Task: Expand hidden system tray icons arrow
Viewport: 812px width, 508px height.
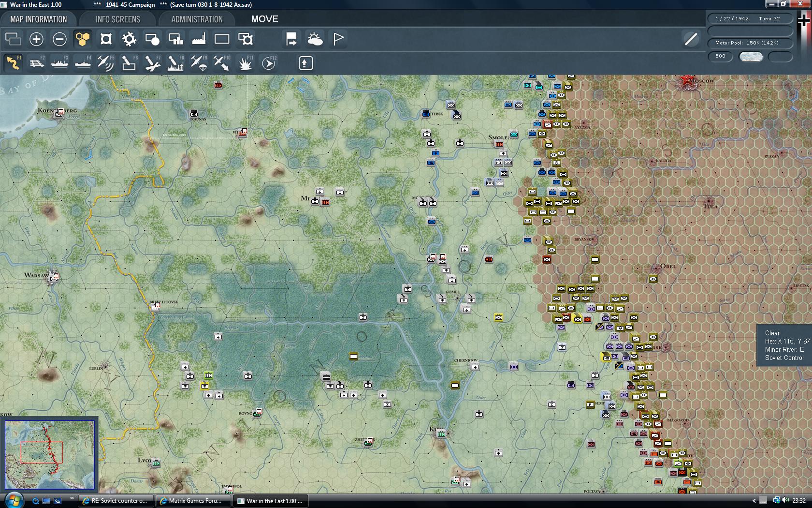Action: click(x=754, y=501)
